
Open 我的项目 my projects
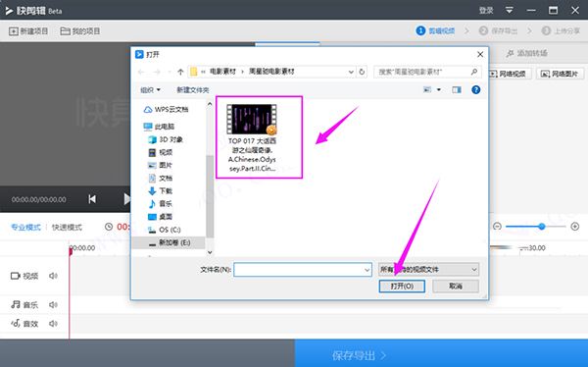click(x=80, y=31)
